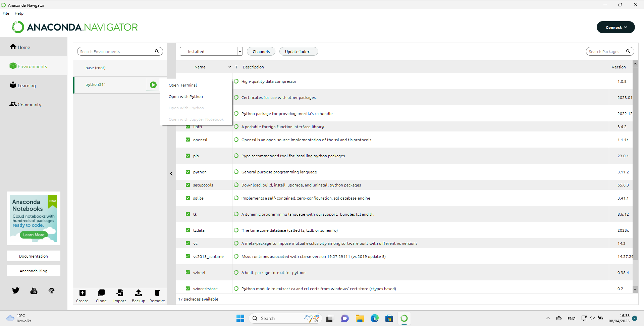Click the status circle icon for pip
Screen dimensions: 644x326
click(236, 156)
